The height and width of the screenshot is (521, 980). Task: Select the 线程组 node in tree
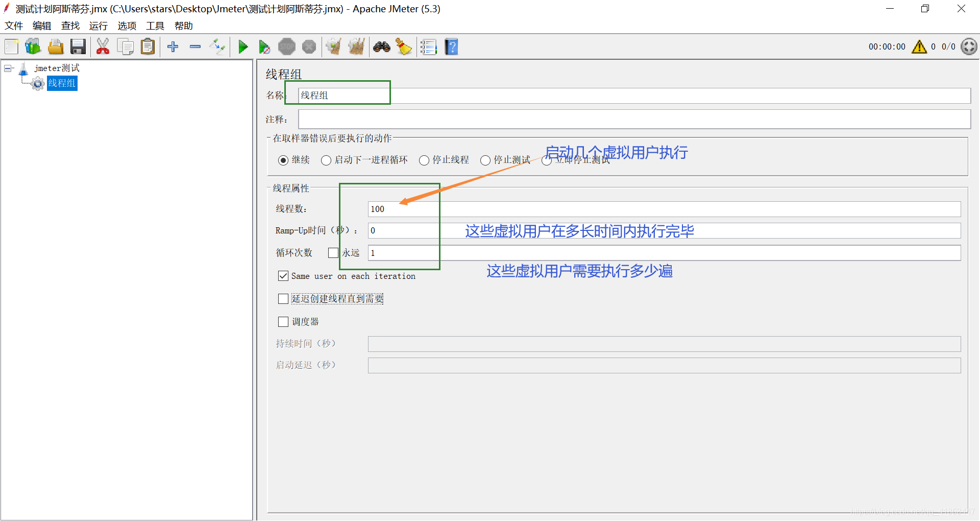(x=62, y=83)
